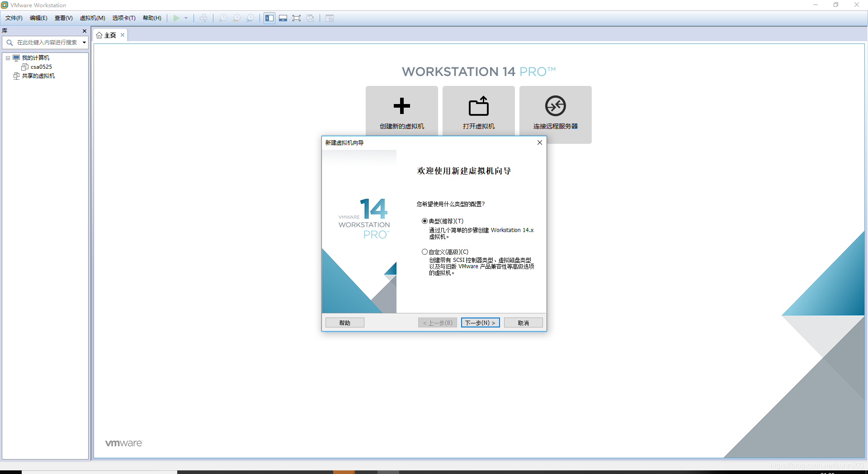Click the Unity mode toolbar icon
Image resolution: width=868 pixels, height=474 pixels.
310,18
